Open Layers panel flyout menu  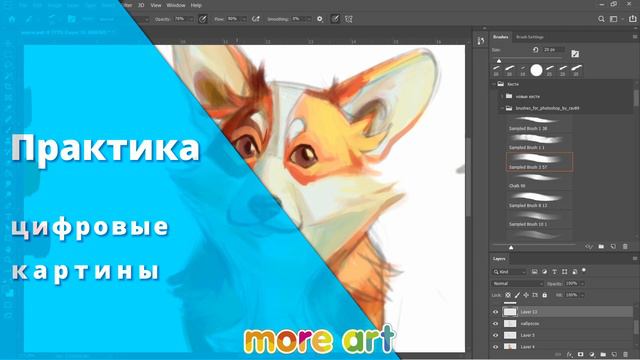tap(635, 259)
